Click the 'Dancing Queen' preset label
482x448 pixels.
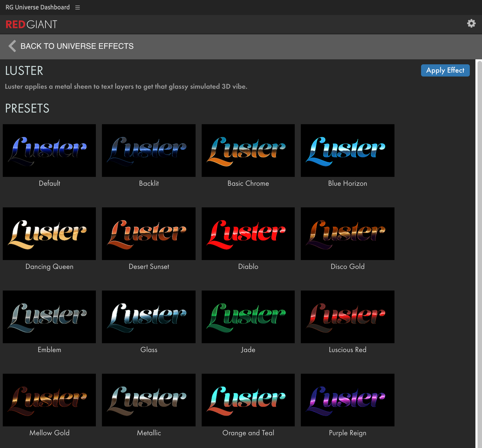click(x=49, y=267)
